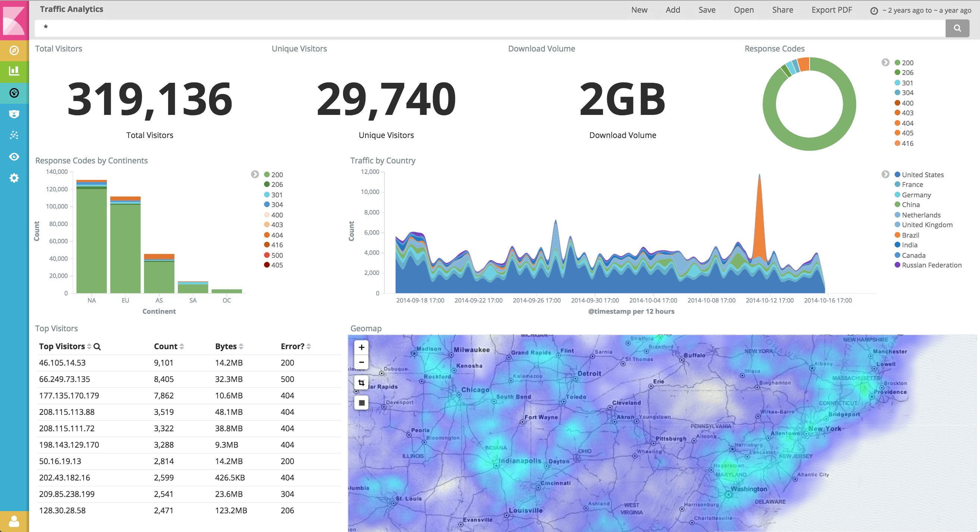Image resolution: width=980 pixels, height=532 pixels.
Task: Select the user/person icon in sidebar
Action: click(15, 522)
